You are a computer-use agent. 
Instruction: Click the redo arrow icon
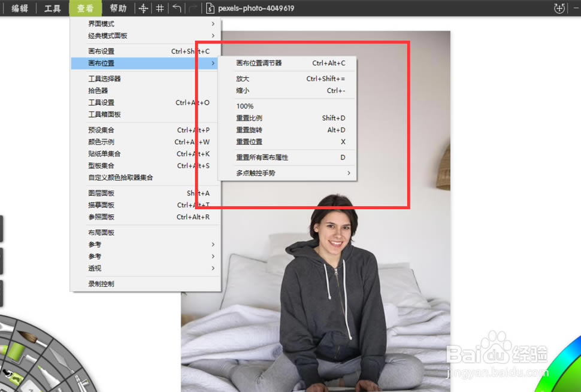point(193,8)
